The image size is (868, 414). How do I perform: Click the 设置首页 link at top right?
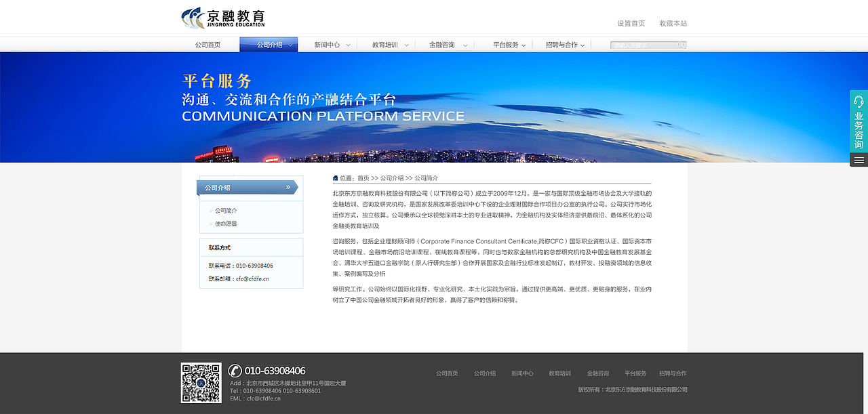tap(631, 23)
